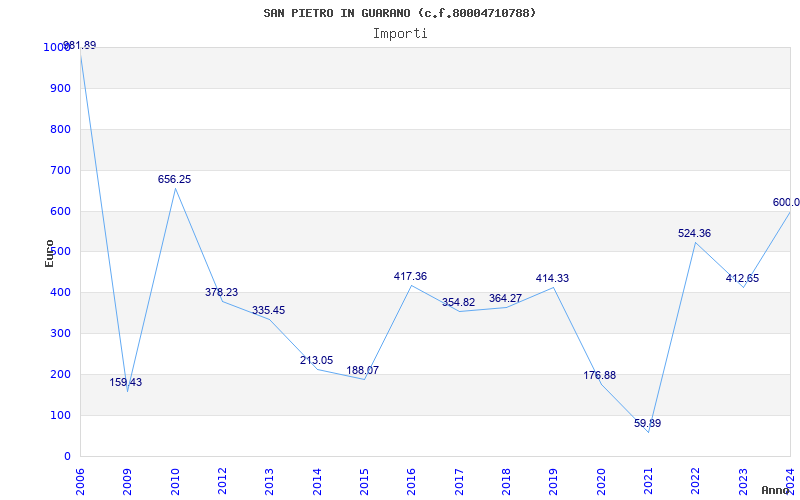
Task: Select the 354.82 value label
Action: point(458,302)
